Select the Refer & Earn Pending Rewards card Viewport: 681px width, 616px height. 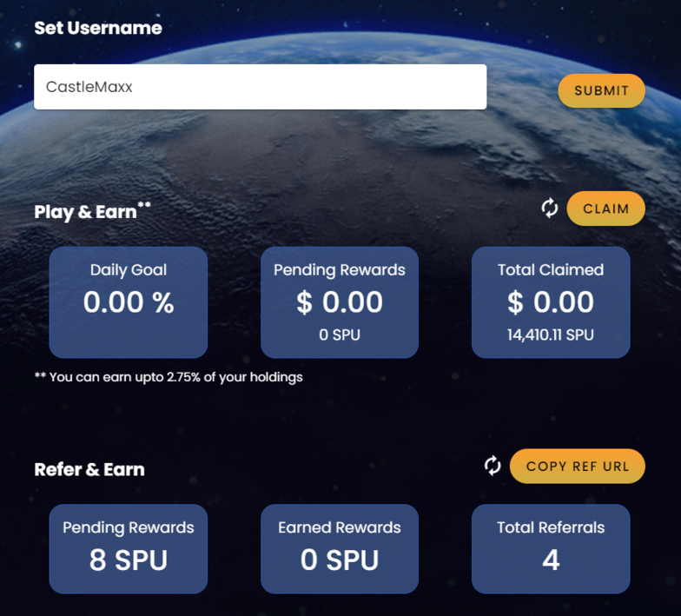129,549
